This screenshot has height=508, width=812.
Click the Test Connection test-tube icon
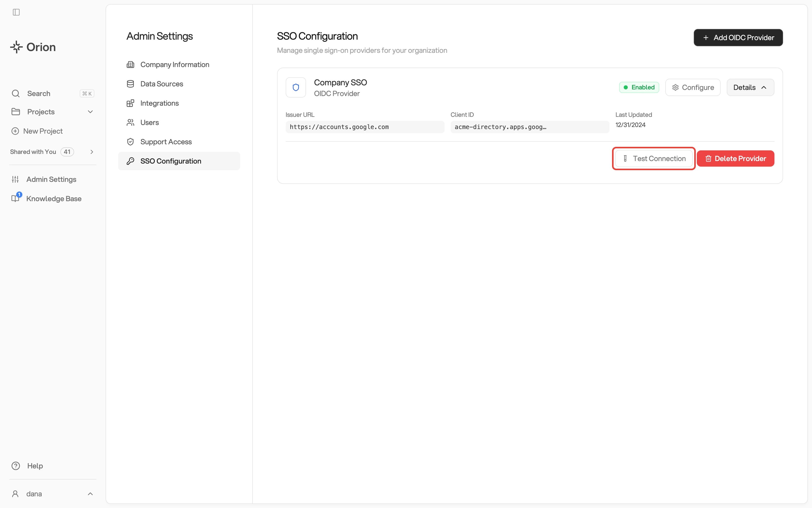625,158
